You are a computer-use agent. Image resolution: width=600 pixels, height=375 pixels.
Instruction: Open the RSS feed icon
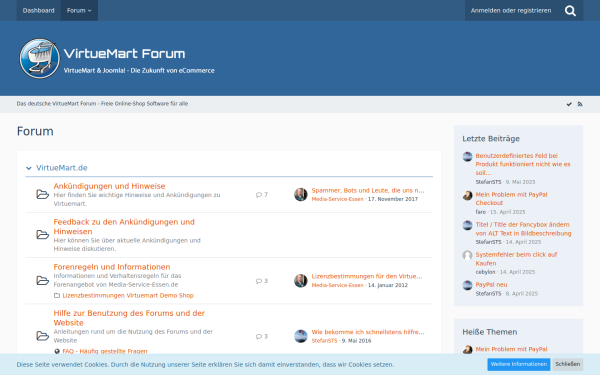[580, 104]
